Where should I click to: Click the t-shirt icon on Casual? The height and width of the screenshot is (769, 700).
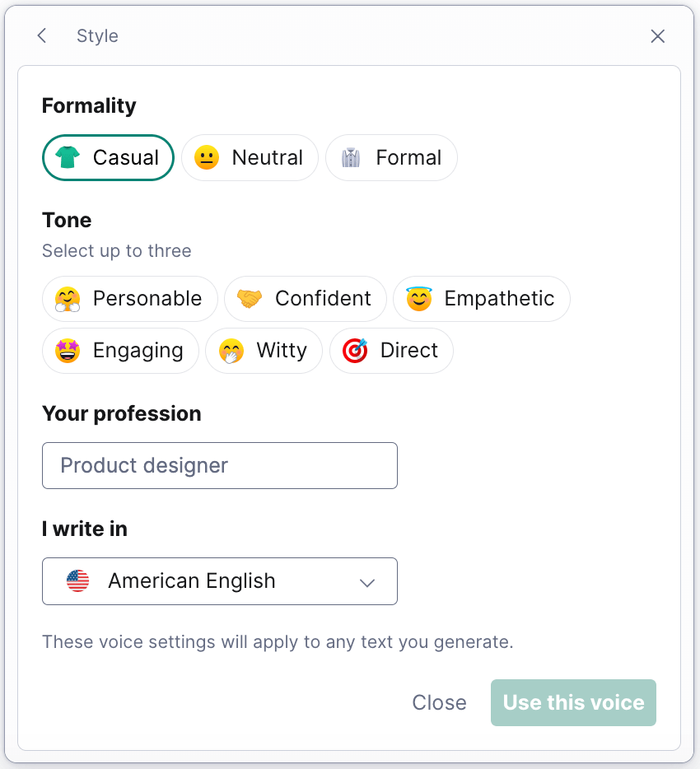[x=68, y=157]
